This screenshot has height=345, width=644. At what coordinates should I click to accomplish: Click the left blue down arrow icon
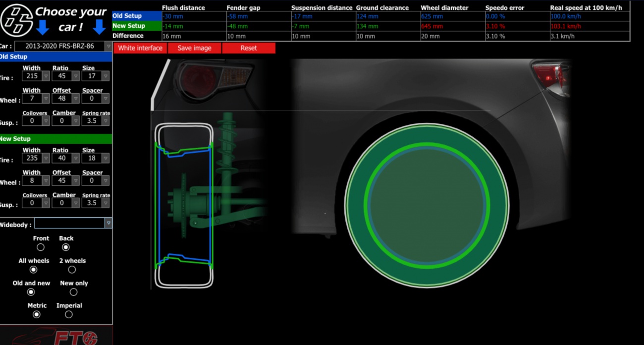click(x=43, y=27)
